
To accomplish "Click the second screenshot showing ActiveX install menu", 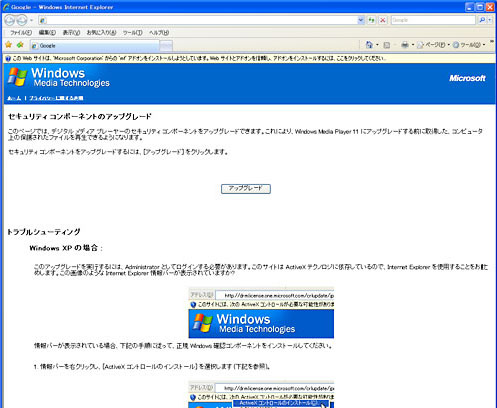I will (x=261, y=395).
